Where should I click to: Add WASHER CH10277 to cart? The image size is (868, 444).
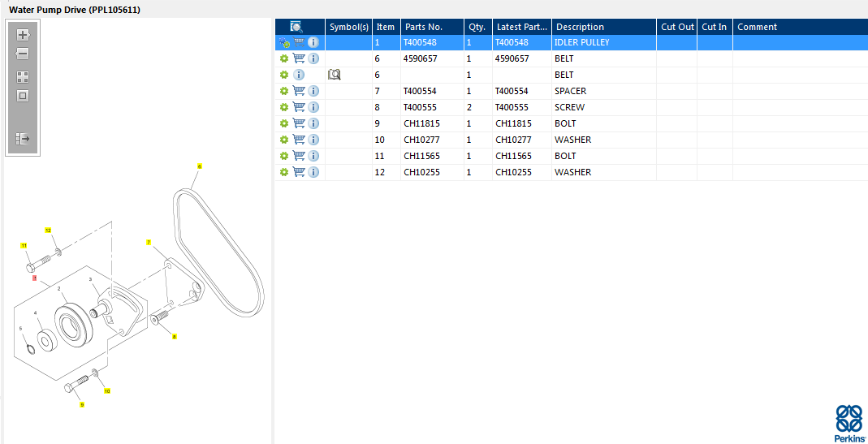(299, 140)
